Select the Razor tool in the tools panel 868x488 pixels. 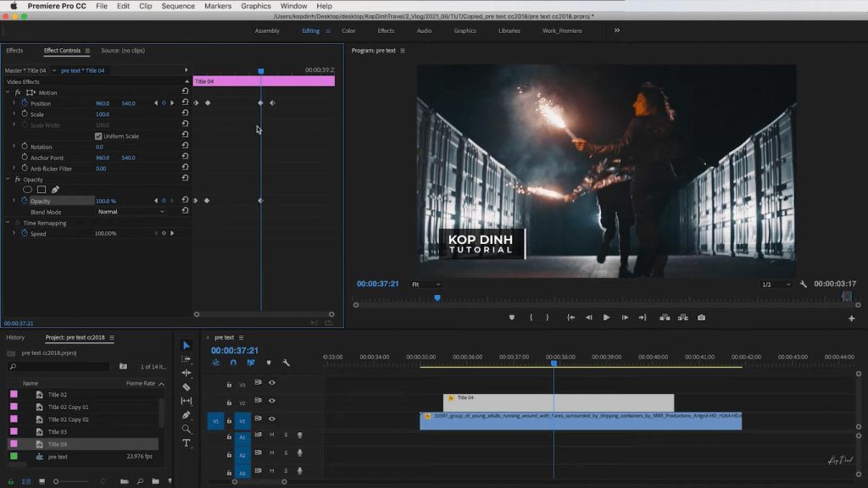[x=186, y=387]
